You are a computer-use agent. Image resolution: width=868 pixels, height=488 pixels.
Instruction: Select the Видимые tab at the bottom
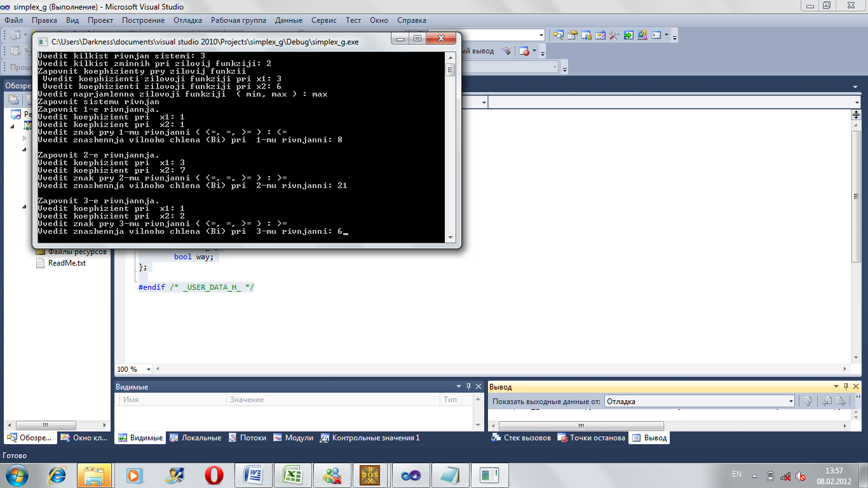point(140,438)
